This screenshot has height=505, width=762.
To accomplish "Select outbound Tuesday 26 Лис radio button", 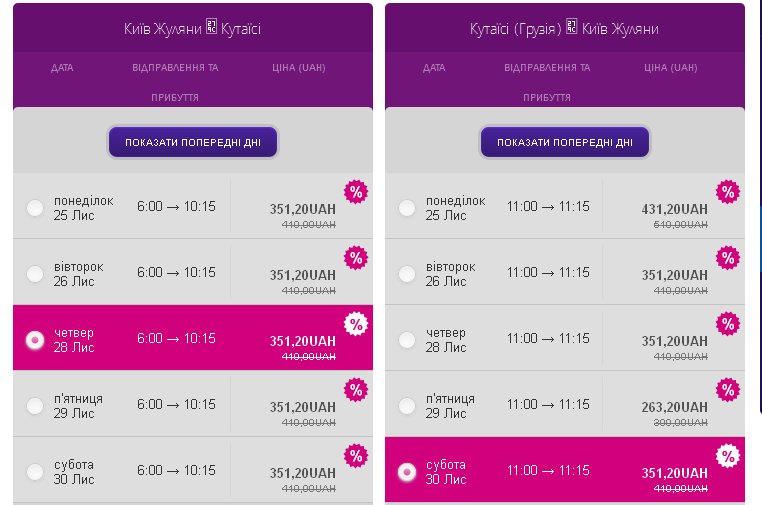I will 35,274.
